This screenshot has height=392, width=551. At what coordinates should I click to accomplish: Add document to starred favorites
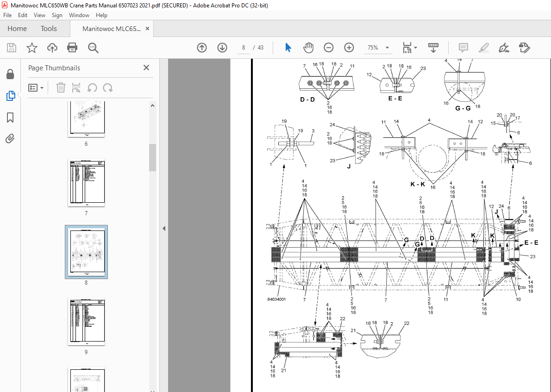tap(32, 48)
